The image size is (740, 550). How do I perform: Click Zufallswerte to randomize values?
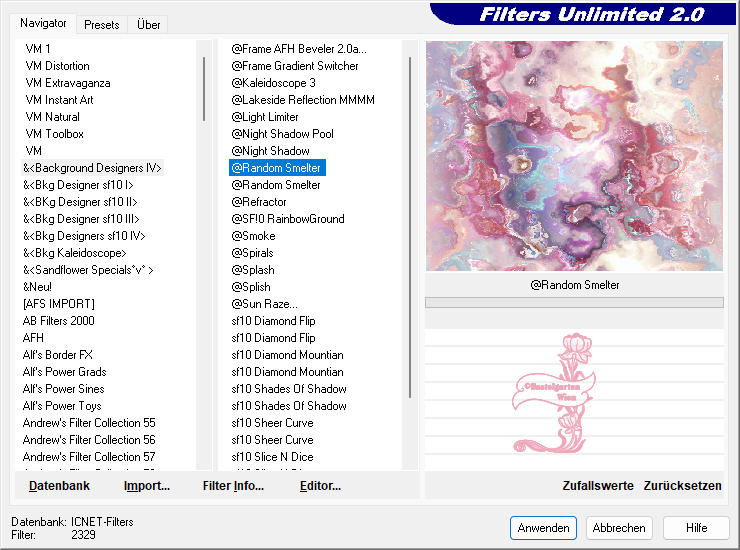tap(597, 486)
